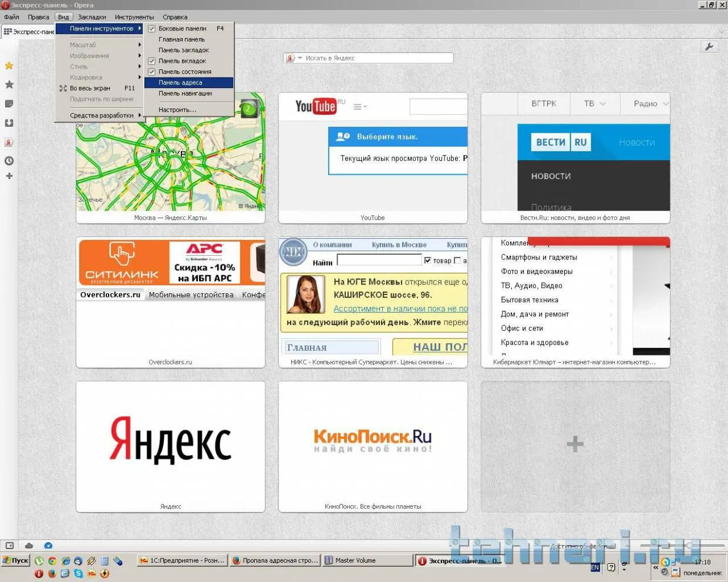
Task: Click the plus icon to add sidebar panel
Action: [x=9, y=176]
